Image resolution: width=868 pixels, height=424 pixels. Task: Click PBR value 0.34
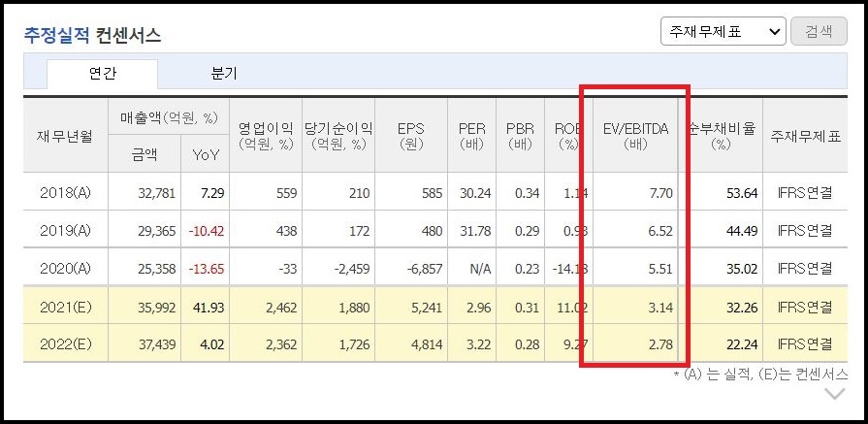click(527, 193)
